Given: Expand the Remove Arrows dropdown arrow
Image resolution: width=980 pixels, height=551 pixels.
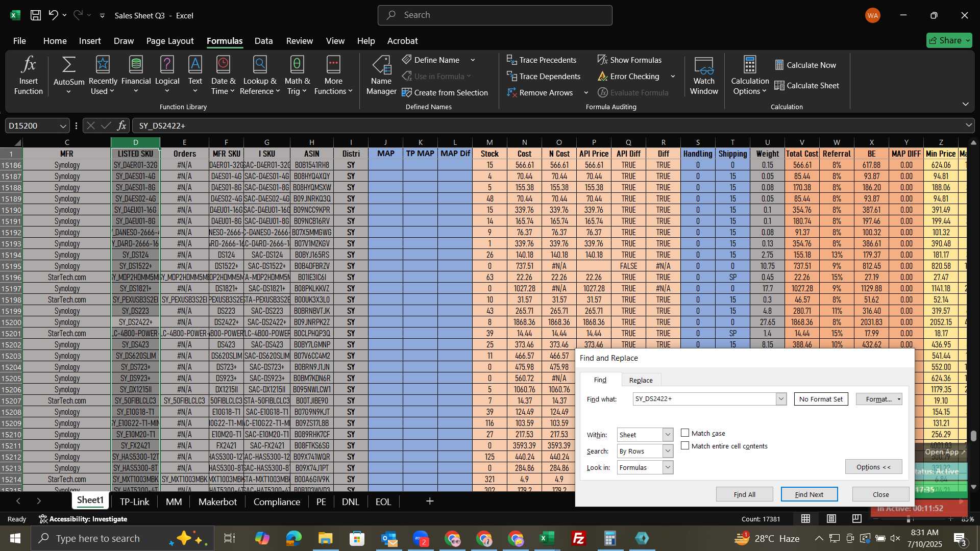Looking at the screenshot, I should (586, 93).
